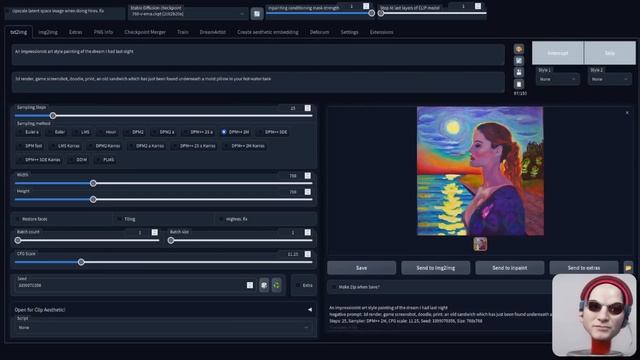Click Send to img2img button
This screenshot has height=360, width=640.
pos(436,268)
